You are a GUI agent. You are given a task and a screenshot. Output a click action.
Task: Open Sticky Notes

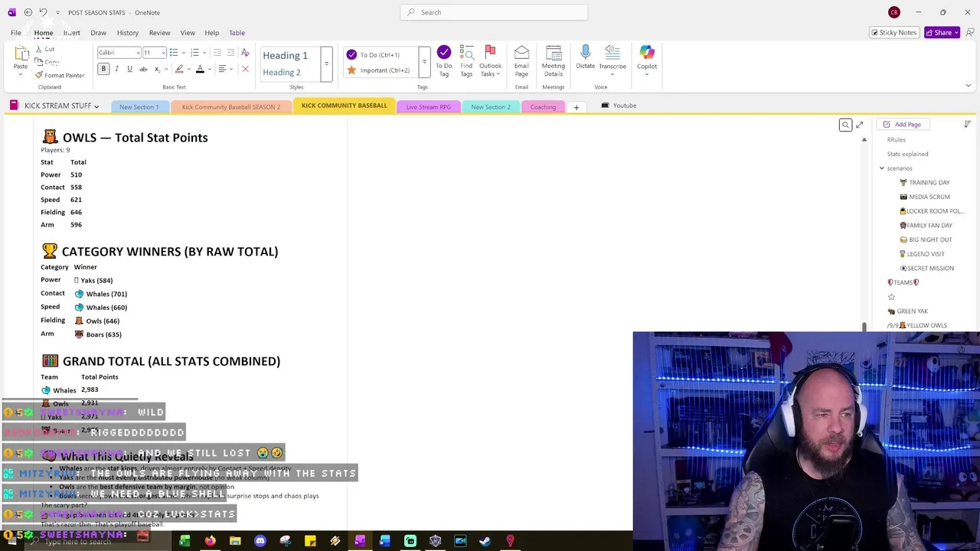pos(893,33)
